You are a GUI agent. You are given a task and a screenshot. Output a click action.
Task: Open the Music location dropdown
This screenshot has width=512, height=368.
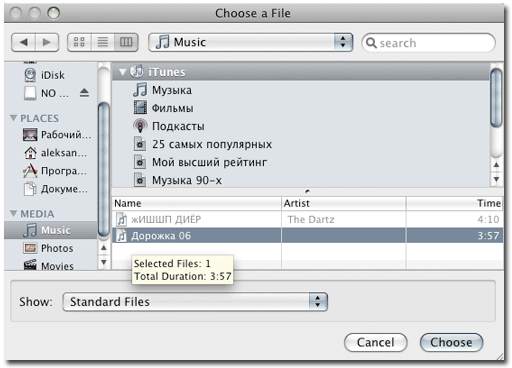[250, 42]
